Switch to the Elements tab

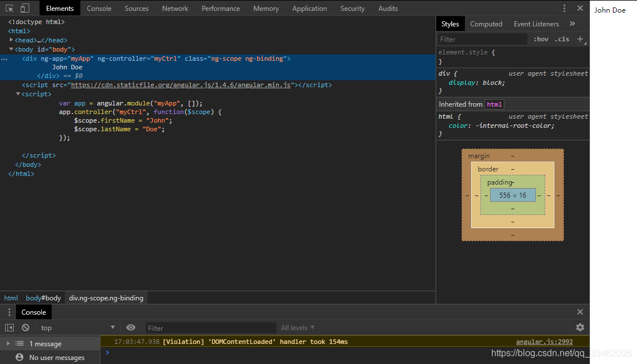pos(60,8)
